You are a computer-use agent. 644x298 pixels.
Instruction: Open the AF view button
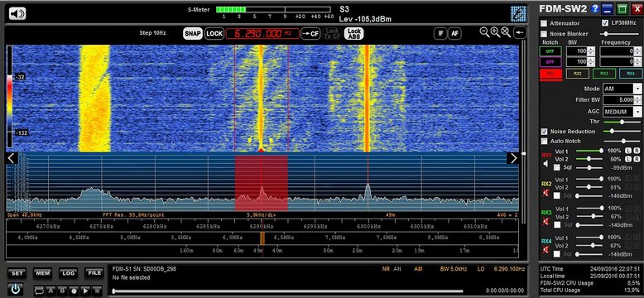pos(454,34)
